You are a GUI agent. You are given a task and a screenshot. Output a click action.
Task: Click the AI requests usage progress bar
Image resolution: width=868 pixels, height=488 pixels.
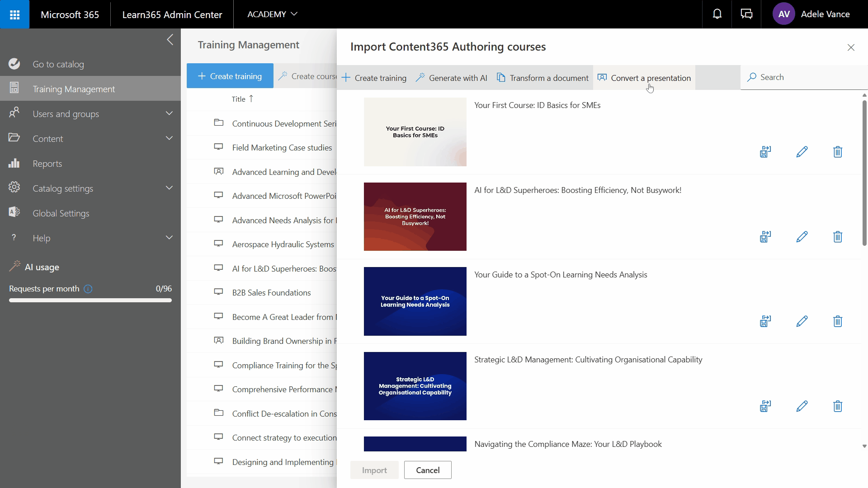coord(90,300)
